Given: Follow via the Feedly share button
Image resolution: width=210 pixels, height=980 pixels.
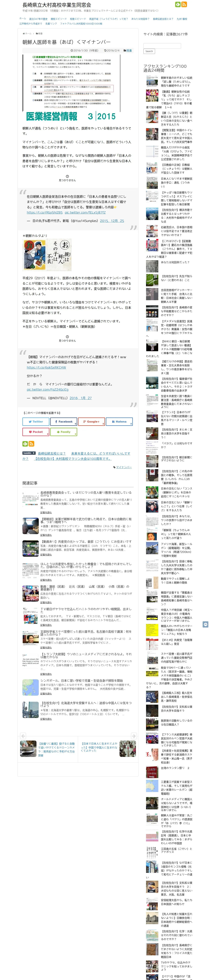Looking at the screenshot, I should click(64, 432).
